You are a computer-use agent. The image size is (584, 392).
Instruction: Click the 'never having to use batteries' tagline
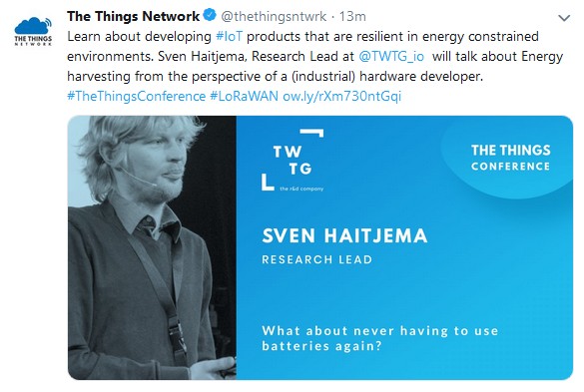pyautogui.click(x=380, y=338)
